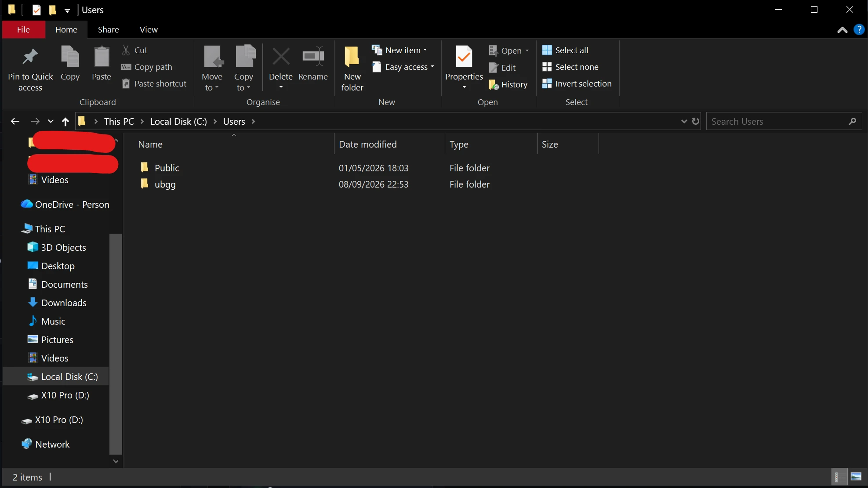Select Local Disk (C:) in the sidebar
868x488 pixels.
[x=56, y=376]
